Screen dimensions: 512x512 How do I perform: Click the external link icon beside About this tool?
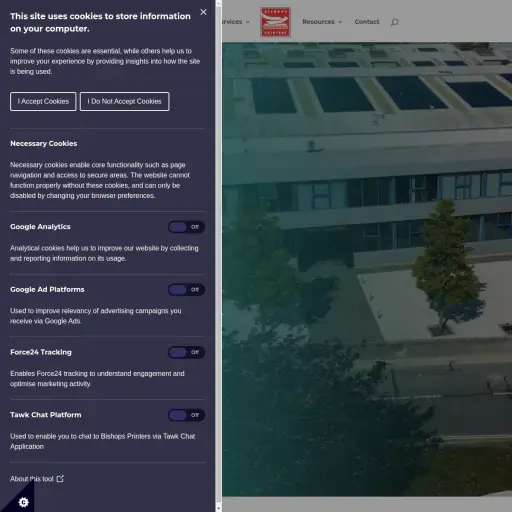(x=60, y=479)
